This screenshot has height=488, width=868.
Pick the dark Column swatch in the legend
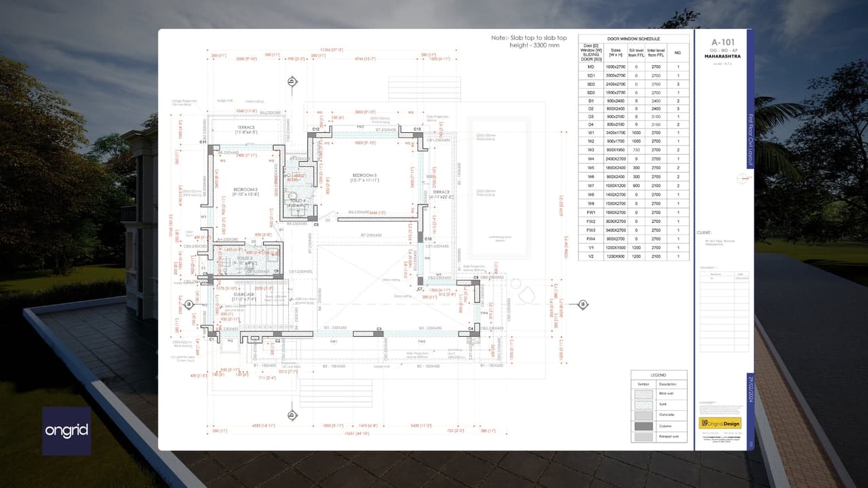[x=642, y=426]
